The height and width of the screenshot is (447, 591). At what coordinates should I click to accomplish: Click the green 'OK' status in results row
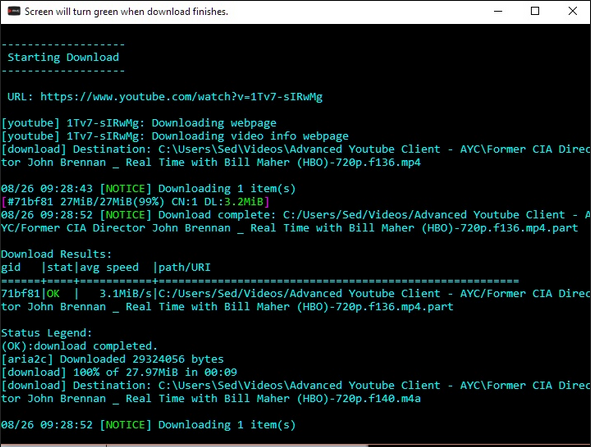click(x=53, y=294)
